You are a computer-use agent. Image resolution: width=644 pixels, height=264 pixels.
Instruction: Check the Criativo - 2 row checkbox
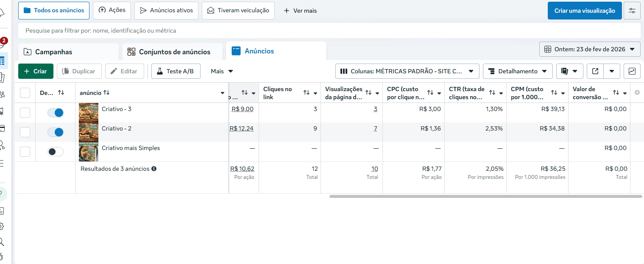(25, 132)
